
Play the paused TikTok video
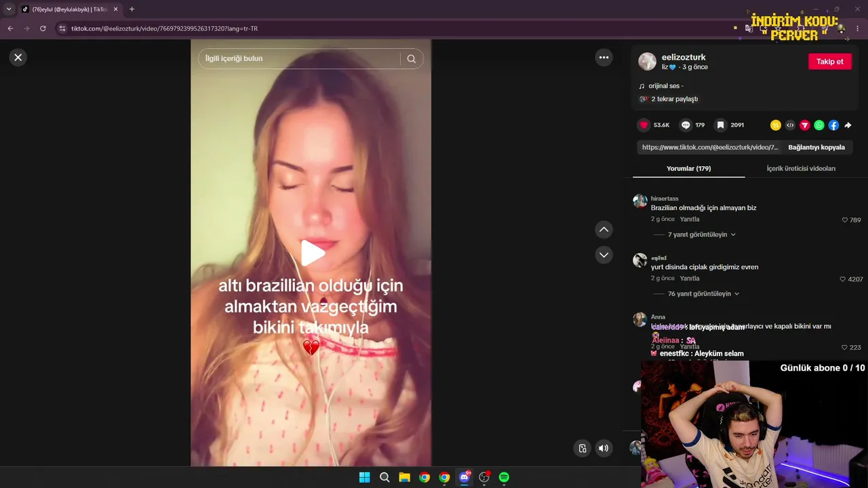point(312,253)
